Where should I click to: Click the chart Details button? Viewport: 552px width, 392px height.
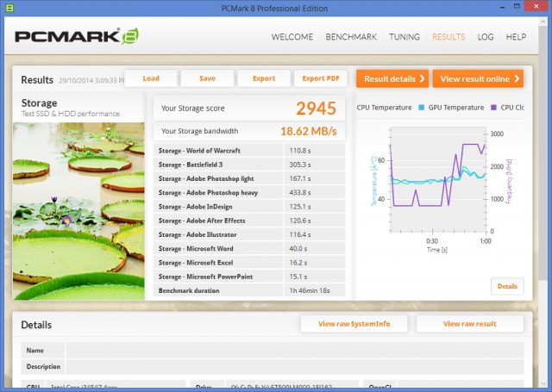tap(507, 286)
